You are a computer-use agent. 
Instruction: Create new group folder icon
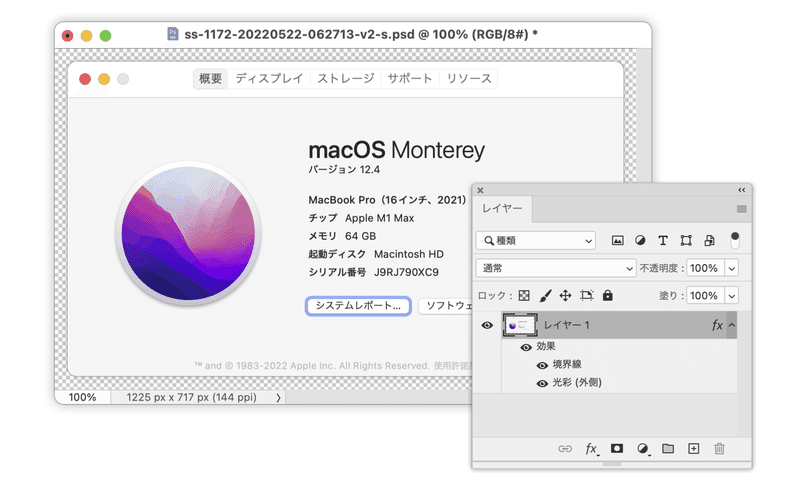tap(668, 448)
